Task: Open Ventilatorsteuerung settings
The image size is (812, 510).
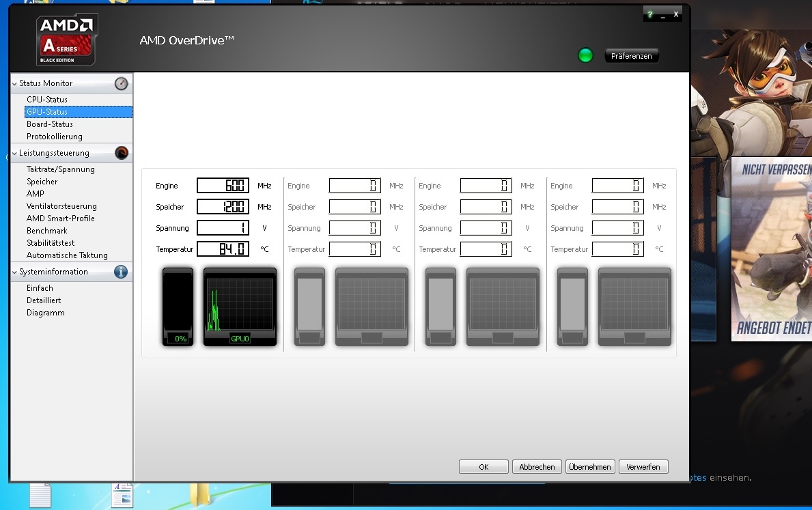Action: (61, 206)
